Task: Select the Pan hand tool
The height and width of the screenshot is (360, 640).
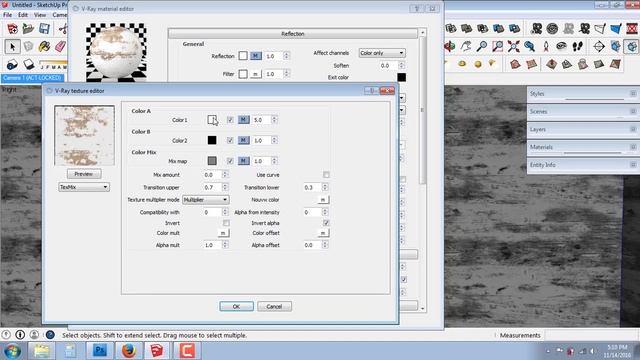Action: [x=466, y=47]
